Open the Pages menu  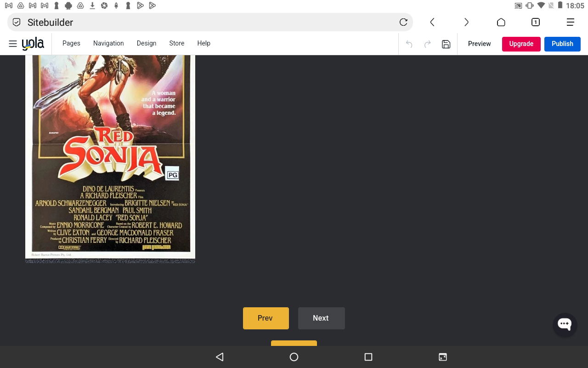[71, 43]
